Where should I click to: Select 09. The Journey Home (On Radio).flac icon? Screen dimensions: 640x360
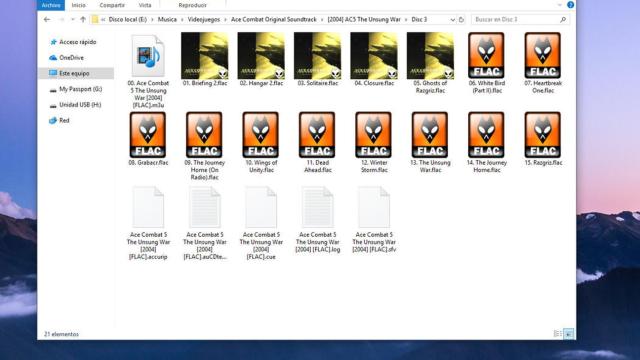pyautogui.click(x=204, y=135)
